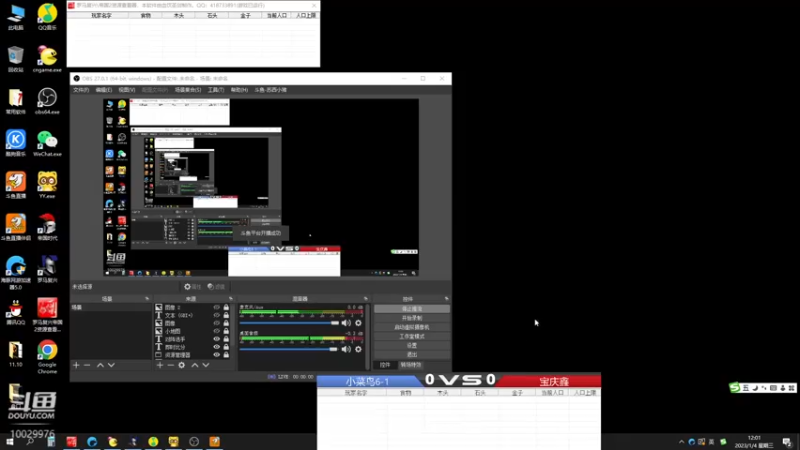Image resolution: width=800 pixels, height=450 pixels.
Task: Move scene down with arrow
Action: click(x=111, y=365)
